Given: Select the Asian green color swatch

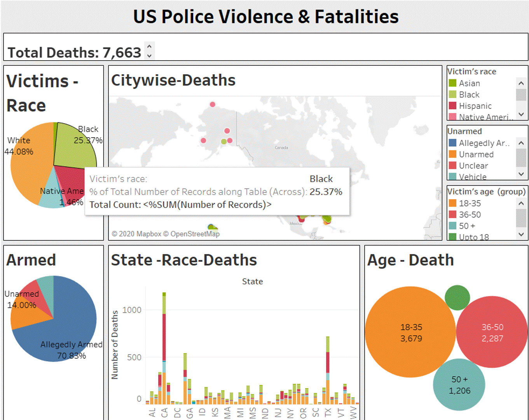Looking at the screenshot, I should [452, 83].
